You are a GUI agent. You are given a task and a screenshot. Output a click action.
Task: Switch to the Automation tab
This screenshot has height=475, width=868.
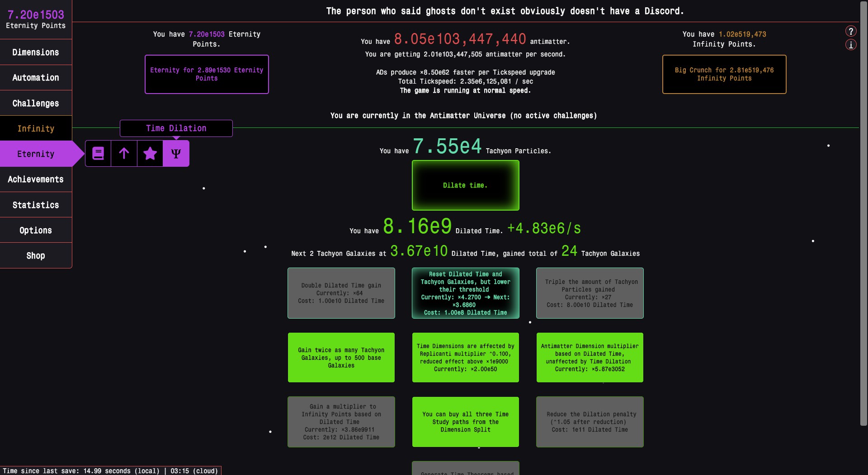click(x=36, y=78)
